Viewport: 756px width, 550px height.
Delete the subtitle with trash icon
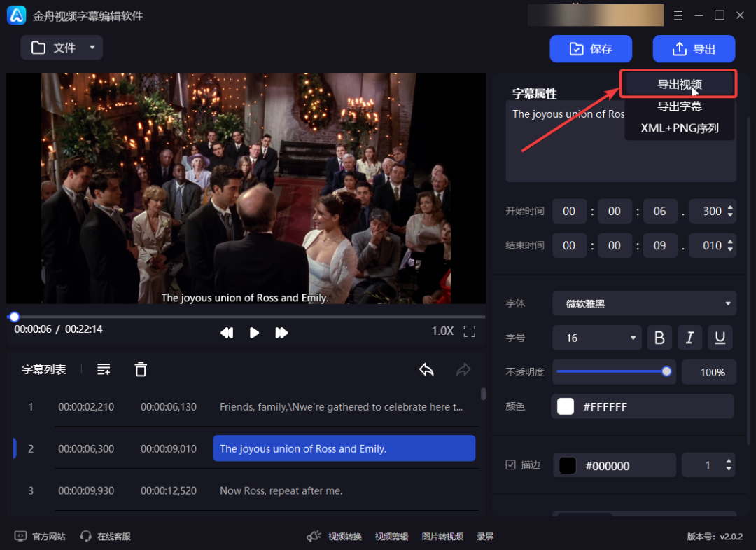coord(141,369)
